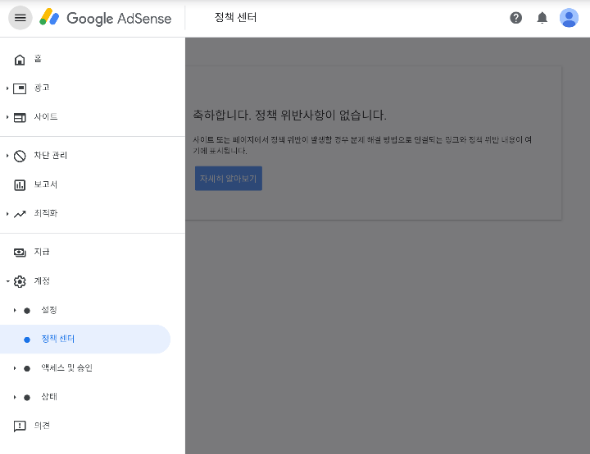
Task: Click the policy violation description paragraph
Action: [362, 145]
